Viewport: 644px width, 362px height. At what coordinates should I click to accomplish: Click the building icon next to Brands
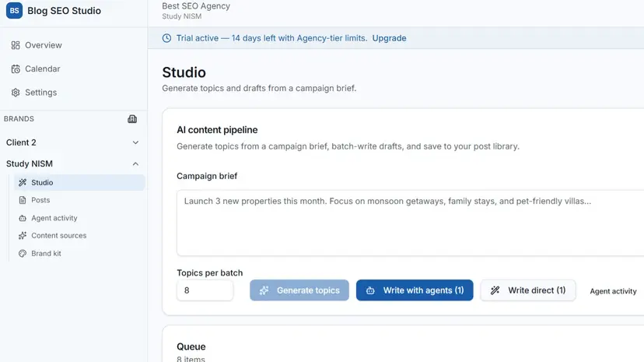point(132,119)
